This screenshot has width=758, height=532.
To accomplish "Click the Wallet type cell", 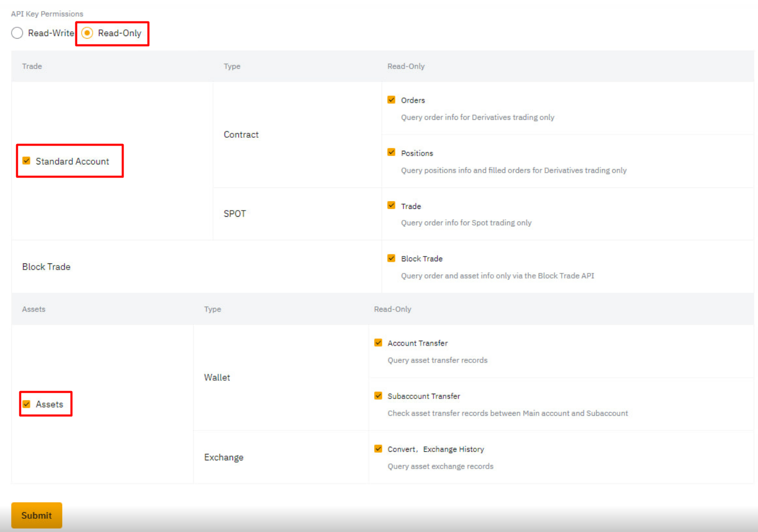I will (217, 378).
